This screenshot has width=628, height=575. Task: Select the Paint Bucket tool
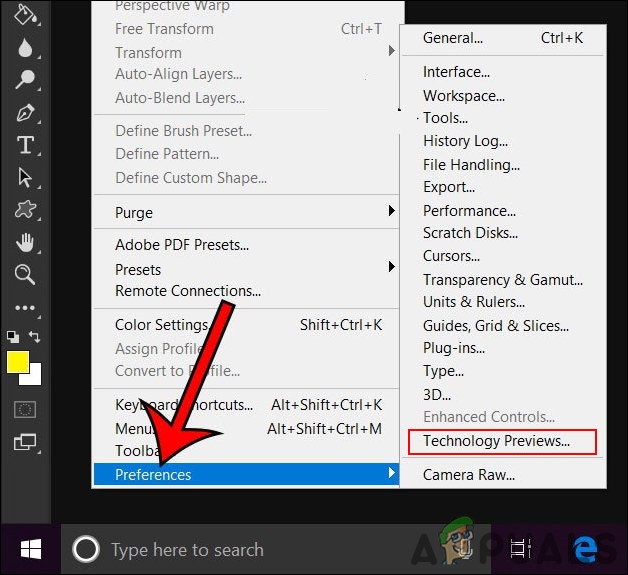click(x=25, y=14)
